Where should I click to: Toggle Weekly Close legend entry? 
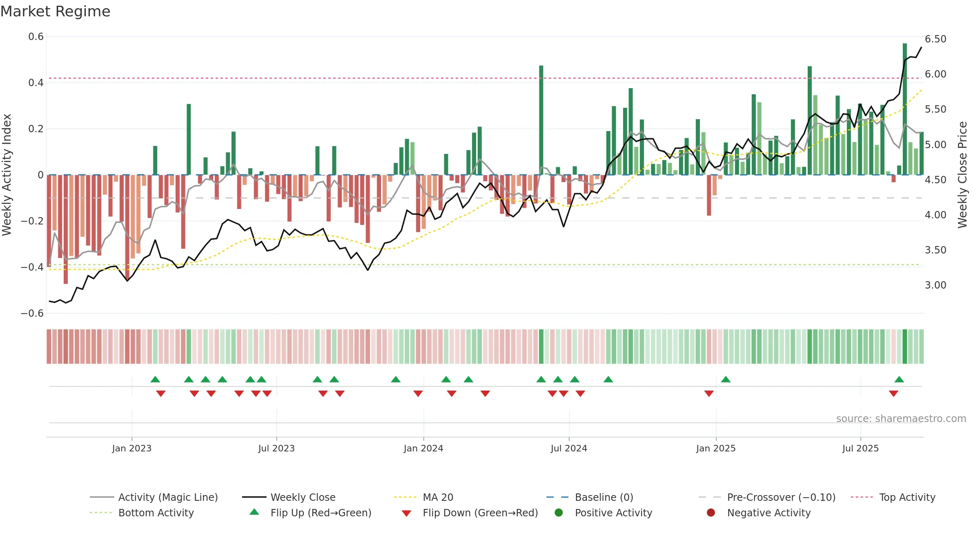click(289, 497)
